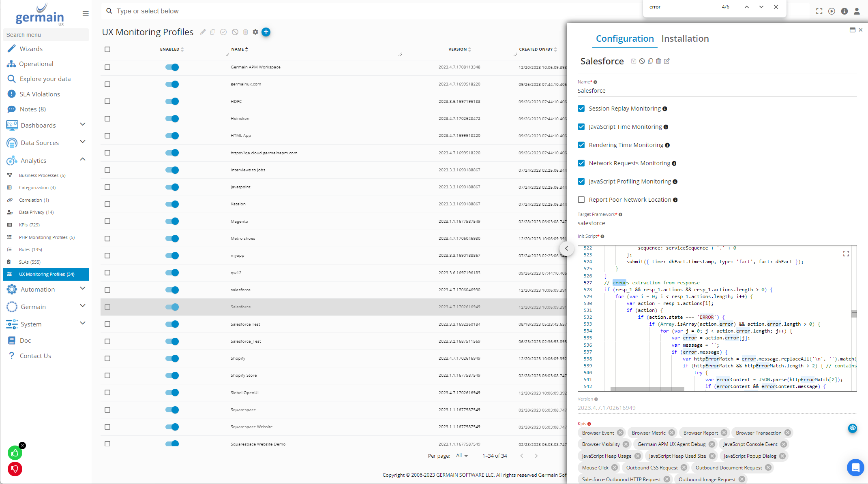Click the settings gear icon in profile toolbar
The height and width of the screenshot is (484, 868).
[255, 32]
